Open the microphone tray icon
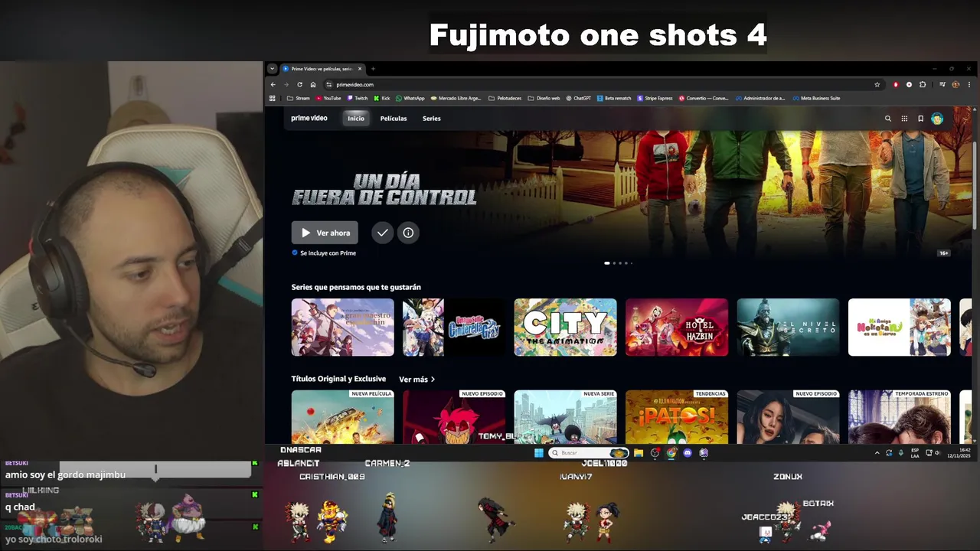Screen dimensions: 980x551 pos(901,453)
